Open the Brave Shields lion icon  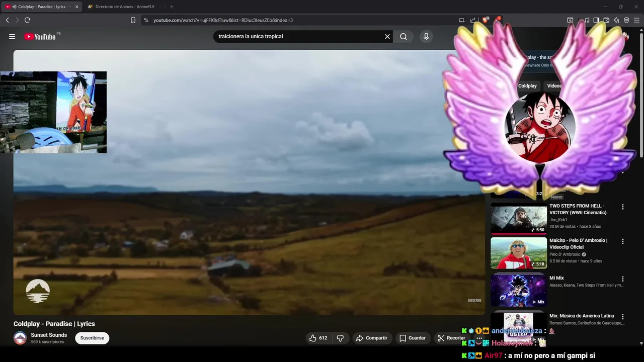(x=485, y=20)
